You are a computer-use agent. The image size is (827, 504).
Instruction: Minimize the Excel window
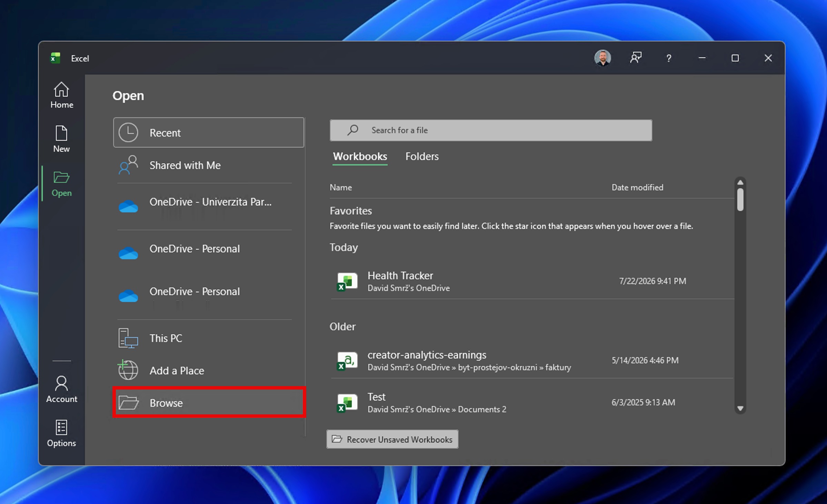point(702,58)
